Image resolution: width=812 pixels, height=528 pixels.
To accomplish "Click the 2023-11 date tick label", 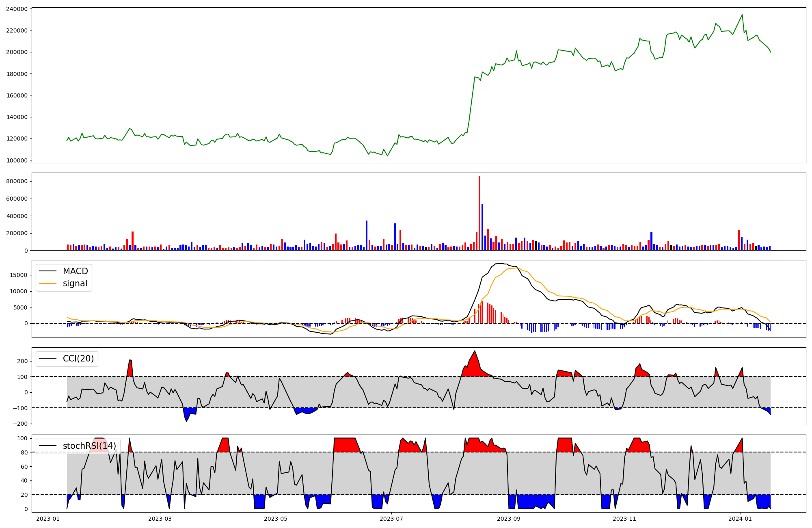I will [624, 519].
